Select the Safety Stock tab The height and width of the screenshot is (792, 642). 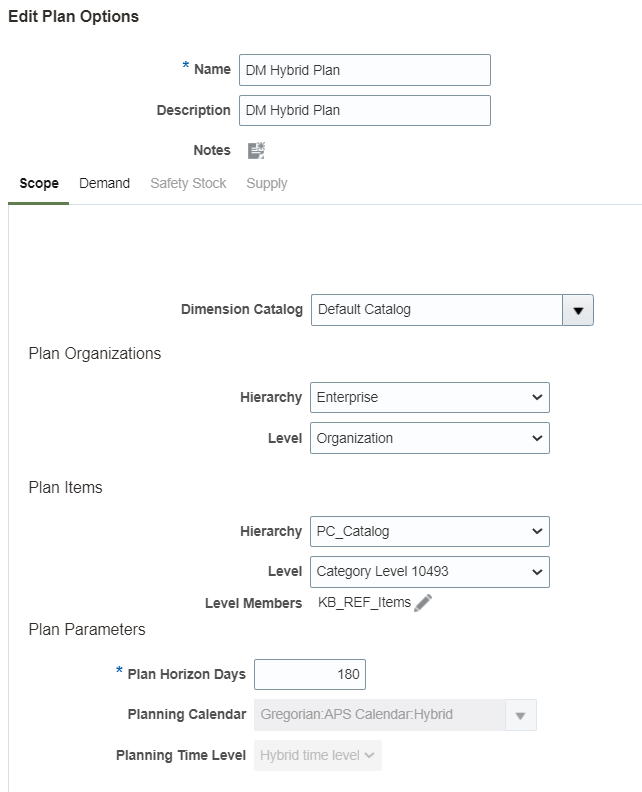click(x=188, y=183)
